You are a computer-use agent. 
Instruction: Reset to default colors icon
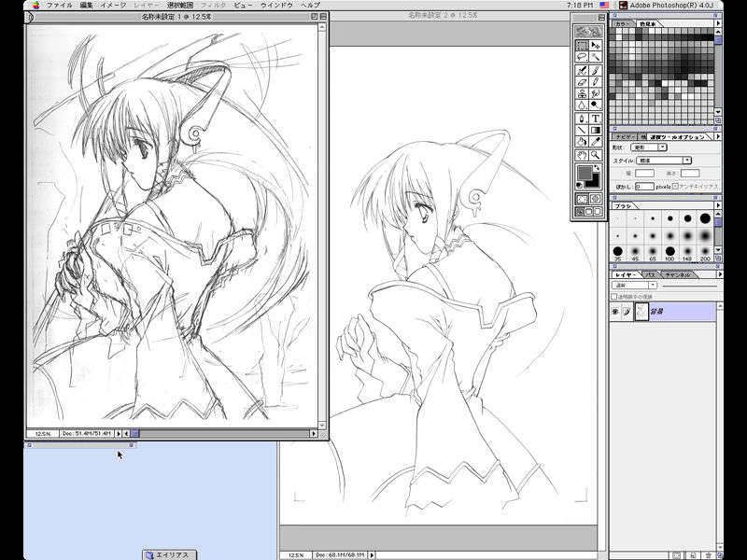[580, 185]
